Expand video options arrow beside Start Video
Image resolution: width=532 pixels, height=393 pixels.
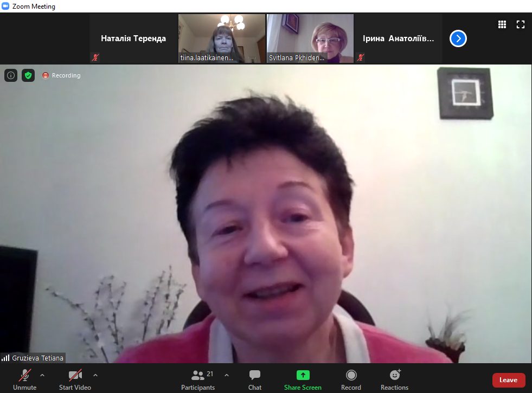pyautogui.click(x=95, y=375)
